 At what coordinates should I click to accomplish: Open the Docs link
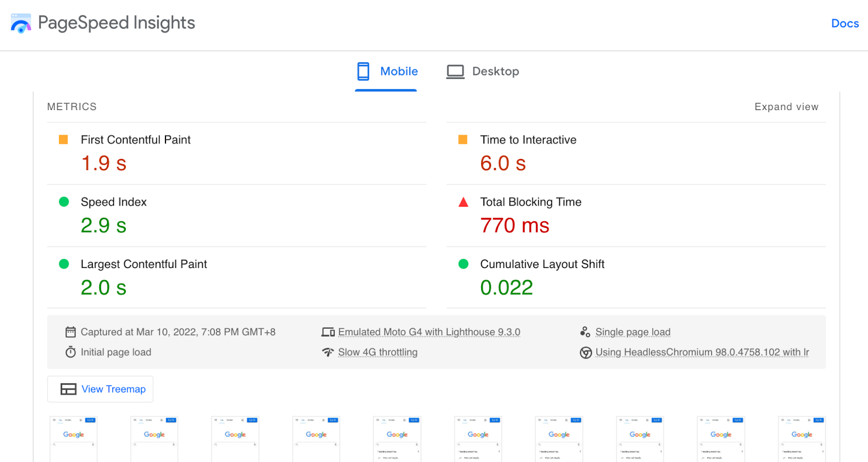[845, 23]
